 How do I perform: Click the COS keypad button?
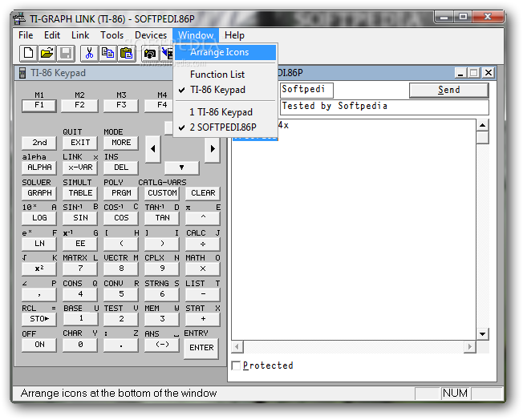[121, 218]
